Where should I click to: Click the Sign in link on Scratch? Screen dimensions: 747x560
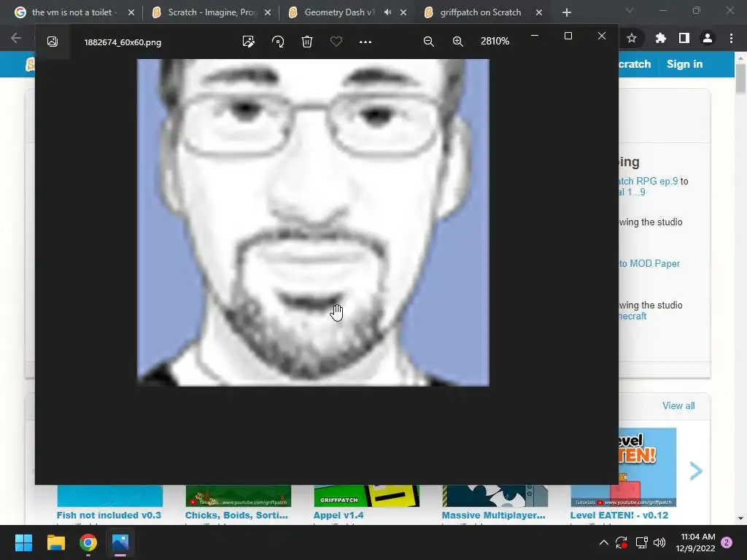coord(684,64)
